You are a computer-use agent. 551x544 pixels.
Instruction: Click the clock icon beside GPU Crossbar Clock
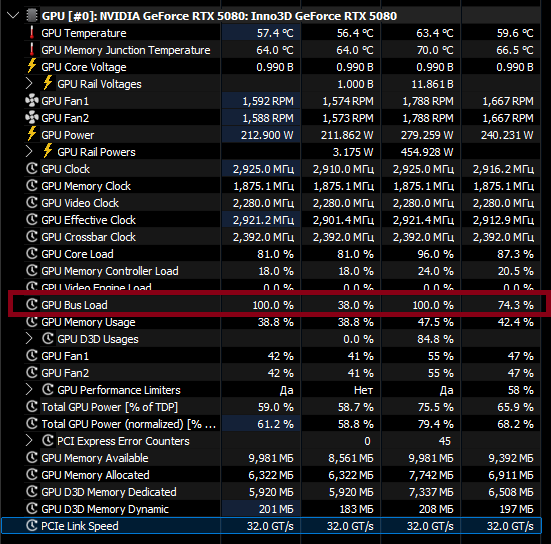(32, 237)
